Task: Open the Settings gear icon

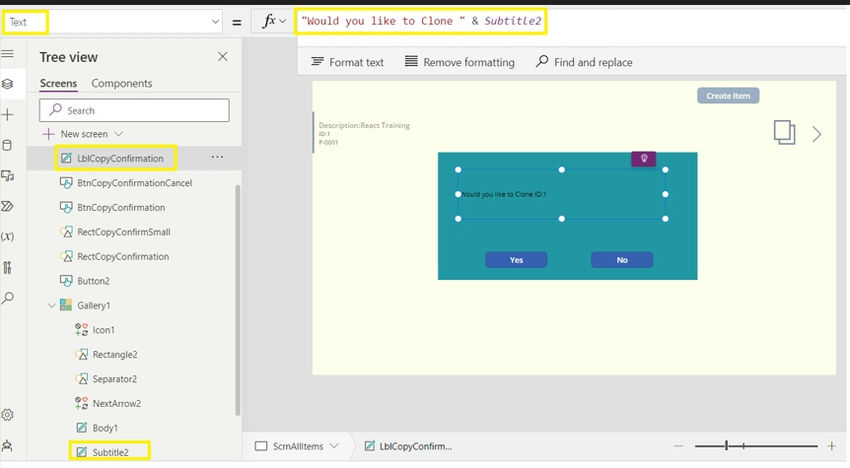Action: [x=8, y=415]
